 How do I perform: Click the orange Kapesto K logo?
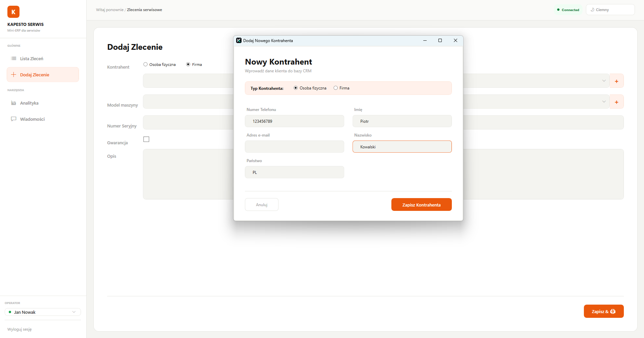click(x=13, y=12)
